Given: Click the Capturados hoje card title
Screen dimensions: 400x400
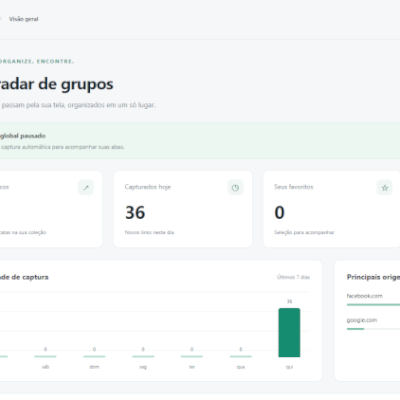Looking at the screenshot, I should [x=148, y=187].
